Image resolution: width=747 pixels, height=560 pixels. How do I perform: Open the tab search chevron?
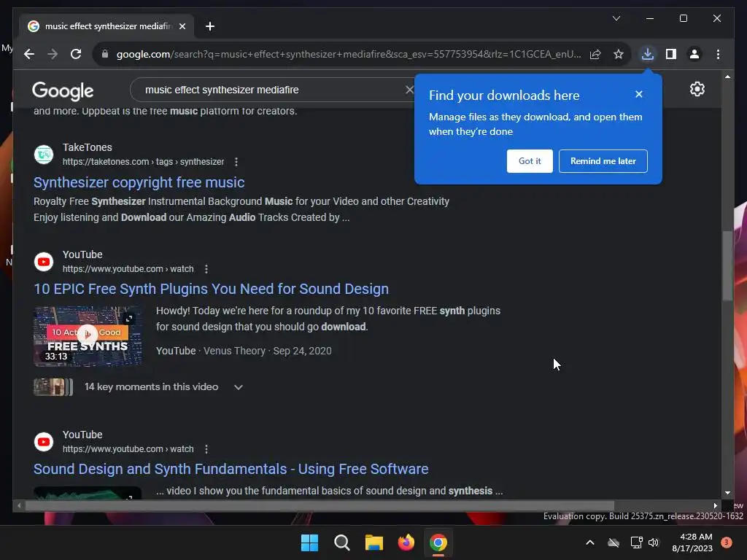click(x=616, y=18)
